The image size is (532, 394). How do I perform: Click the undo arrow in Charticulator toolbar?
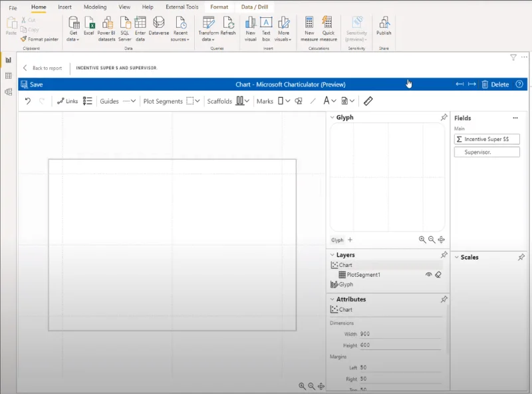[28, 101]
